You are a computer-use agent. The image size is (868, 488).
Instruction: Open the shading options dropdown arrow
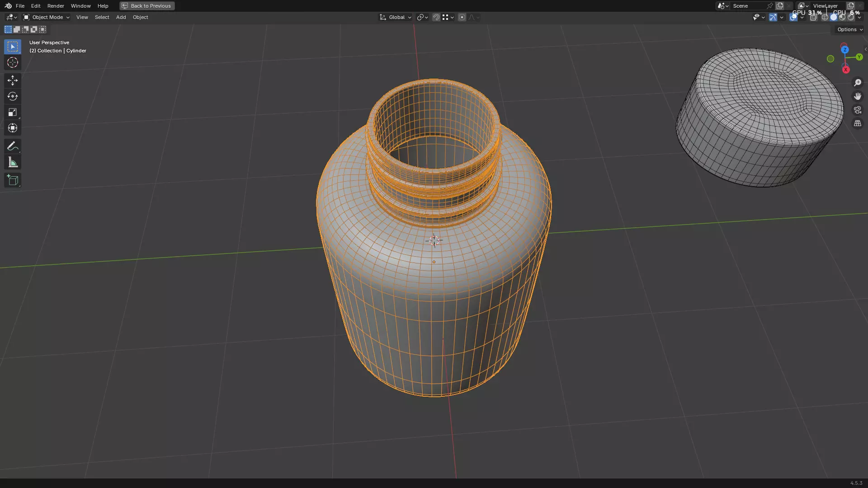[859, 17]
